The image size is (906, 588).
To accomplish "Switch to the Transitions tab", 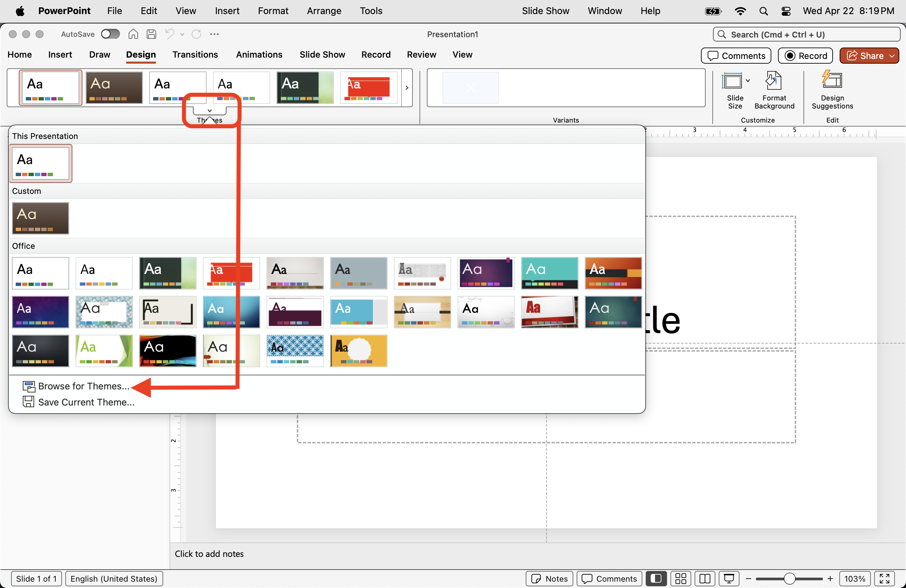I will click(195, 55).
